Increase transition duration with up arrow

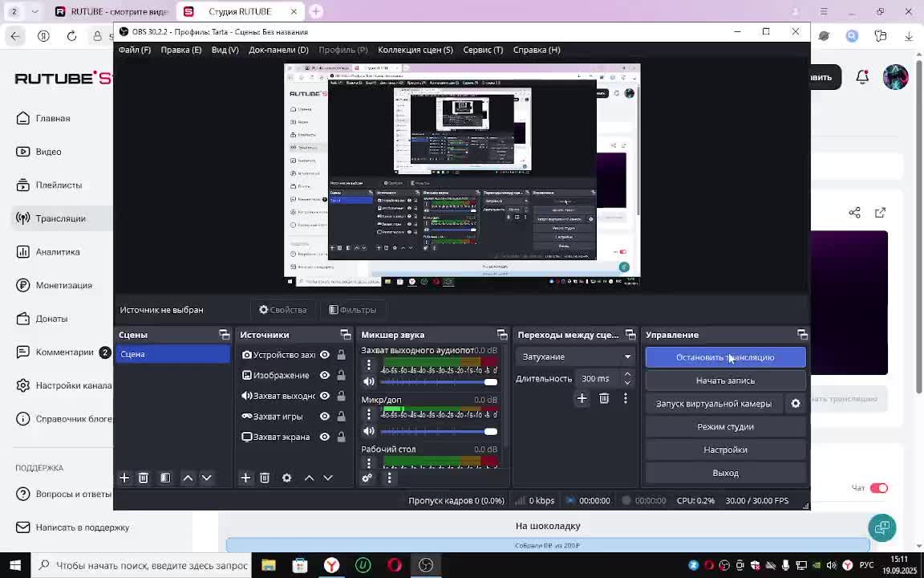pos(627,375)
